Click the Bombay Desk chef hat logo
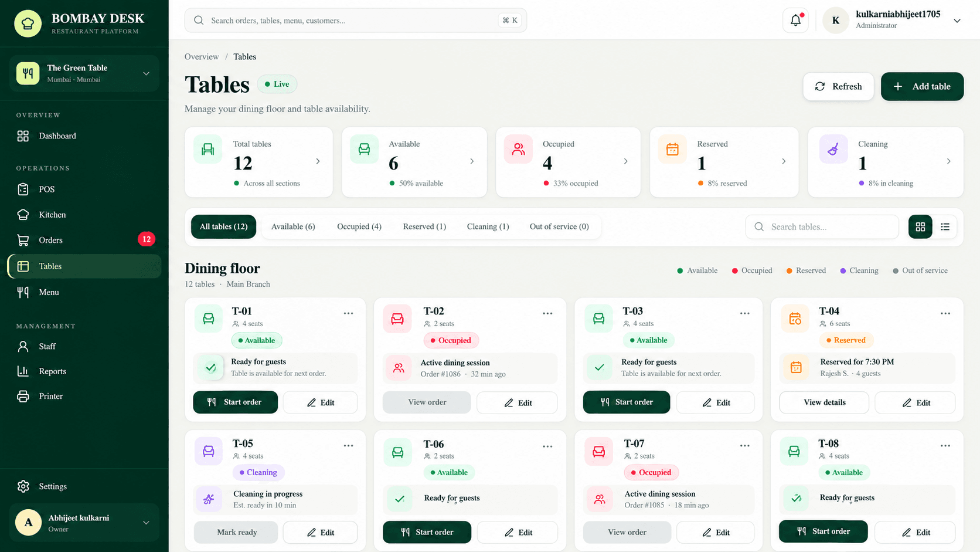 click(28, 23)
